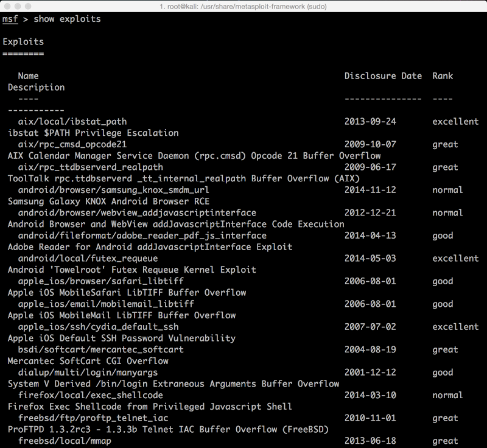487x448 pixels.
Task: Click the Rank column header
Action: 443,75
